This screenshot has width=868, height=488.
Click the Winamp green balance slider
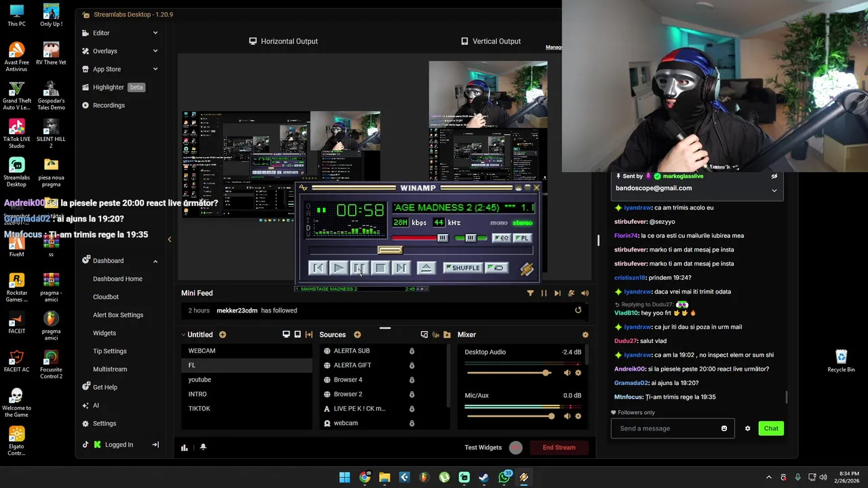click(x=470, y=238)
